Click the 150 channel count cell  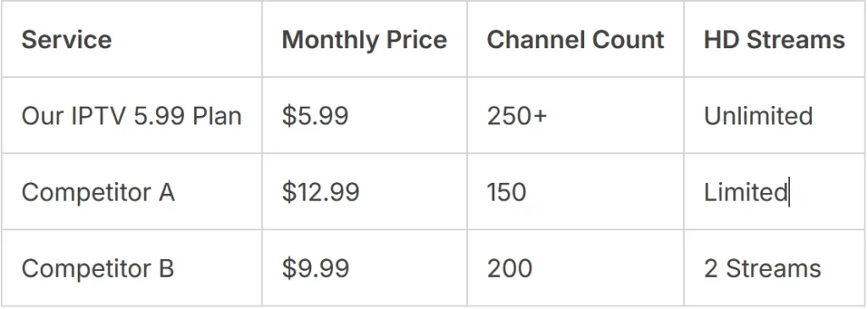pos(576,192)
